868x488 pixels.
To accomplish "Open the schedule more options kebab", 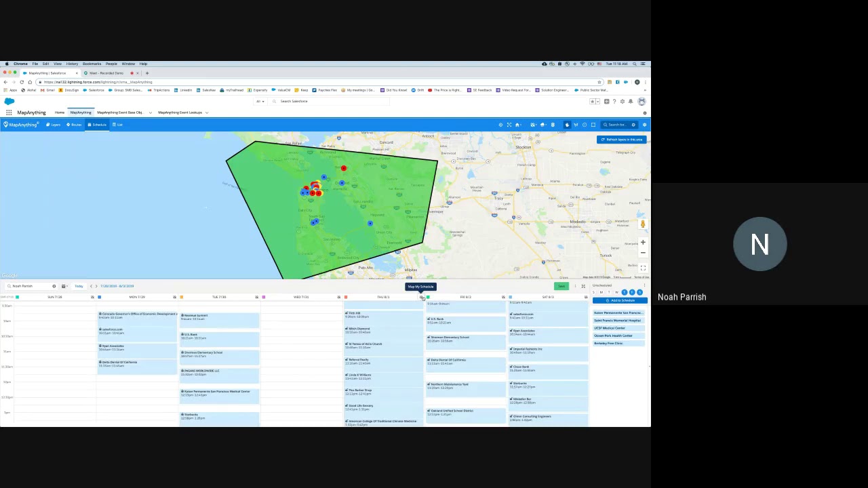I will [x=575, y=286].
